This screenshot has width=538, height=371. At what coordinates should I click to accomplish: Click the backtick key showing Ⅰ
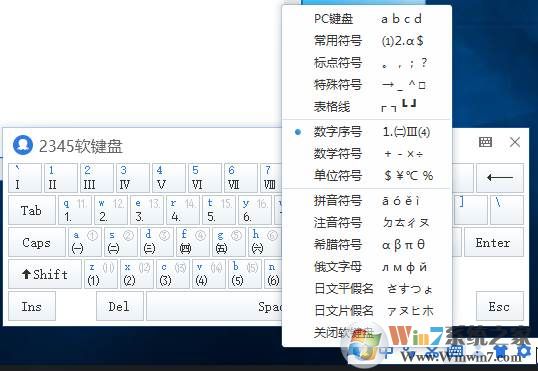pyautogui.click(x=25, y=178)
